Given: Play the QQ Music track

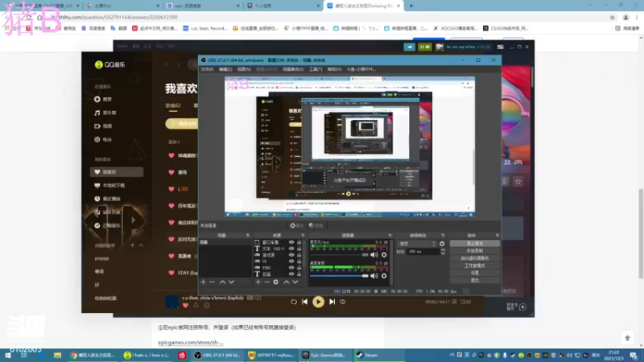Looking at the screenshot, I should 318,302.
